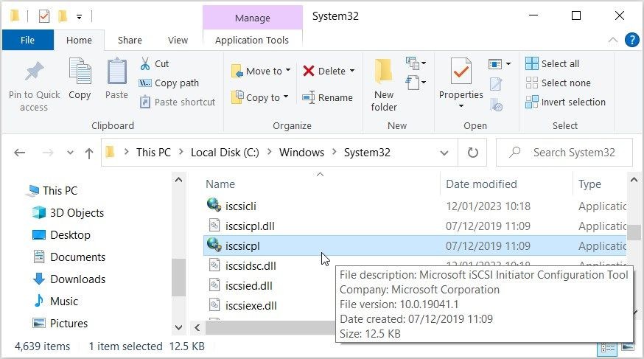Click the Edit icon in Open group
Viewport: 644px width, 359px height.
click(x=496, y=84)
